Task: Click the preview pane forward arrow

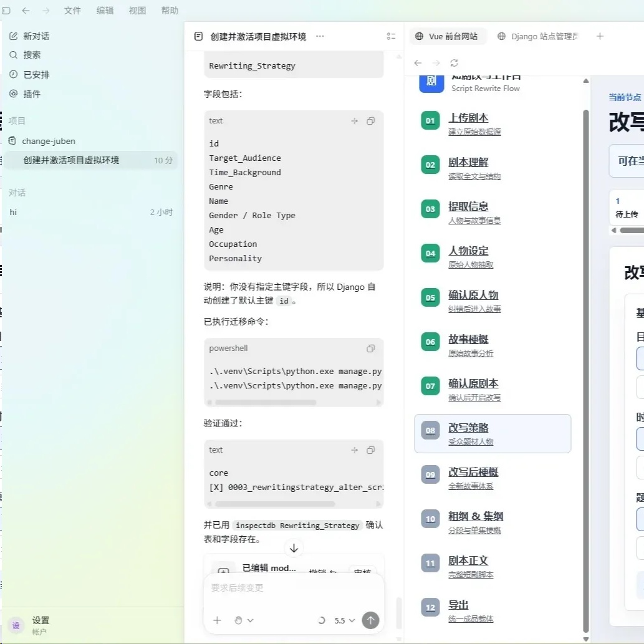Action: [x=436, y=63]
